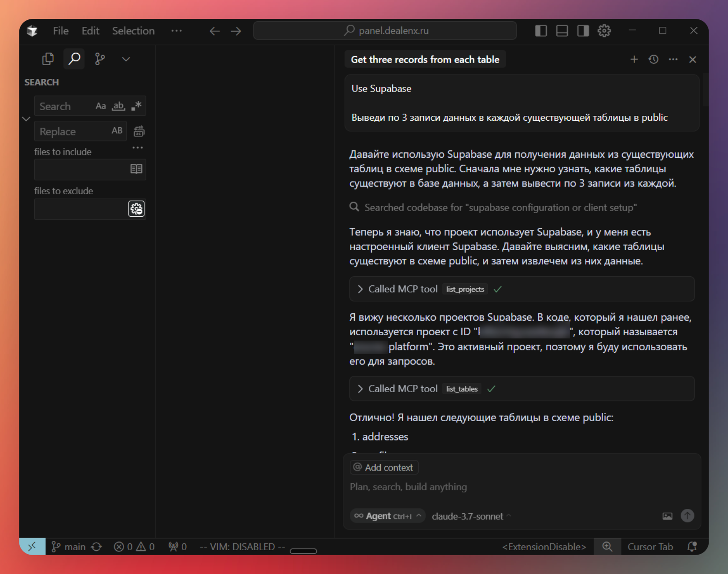Open the Edit menu
Image resolution: width=728 pixels, height=574 pixels.
click(90, 31)
